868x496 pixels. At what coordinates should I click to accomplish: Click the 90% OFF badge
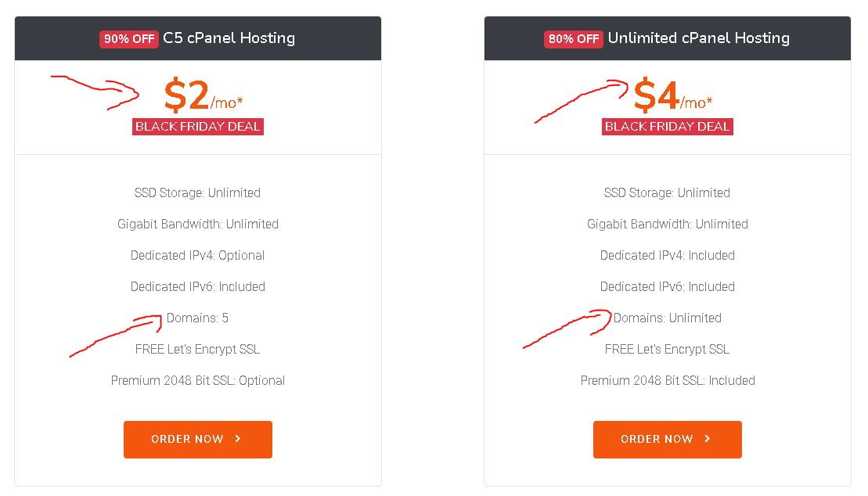129,39
